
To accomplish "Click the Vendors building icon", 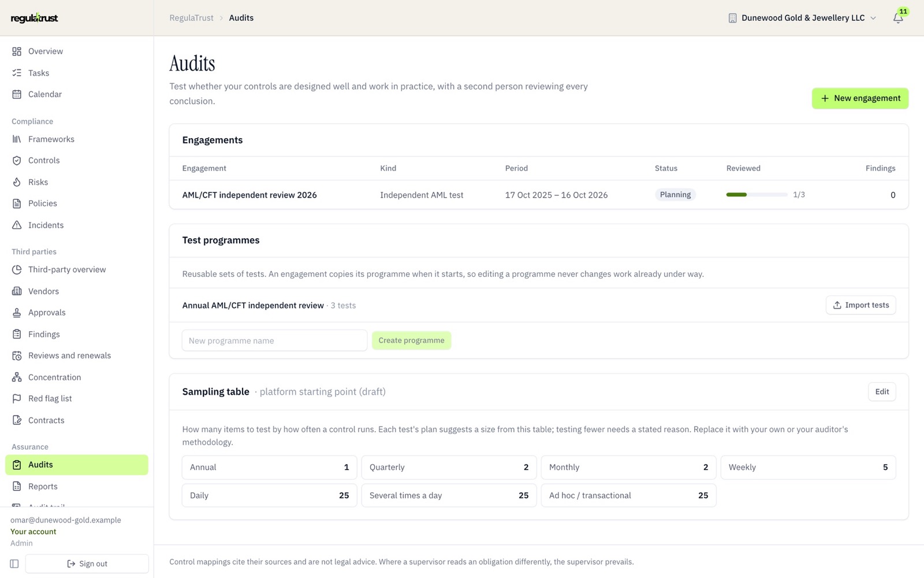I will [x=17, y=291].
